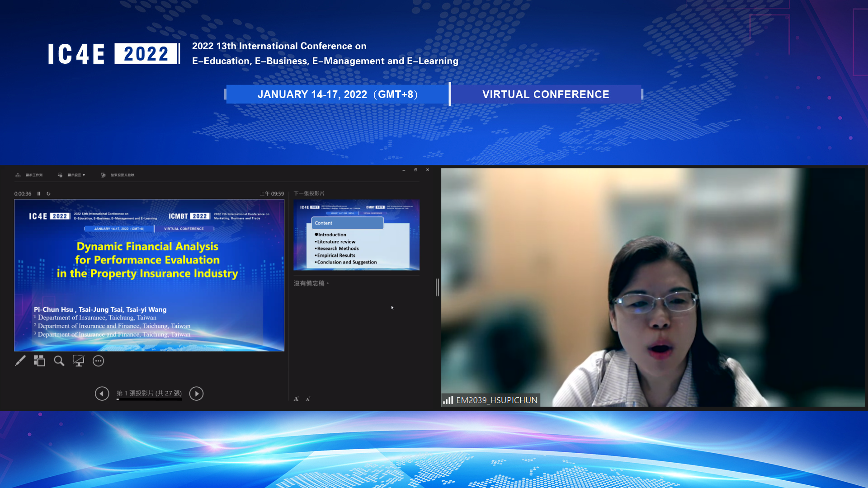Increase the notes text size
The width and height of the screenshot is (868, 488).
[x=297, y=399]
